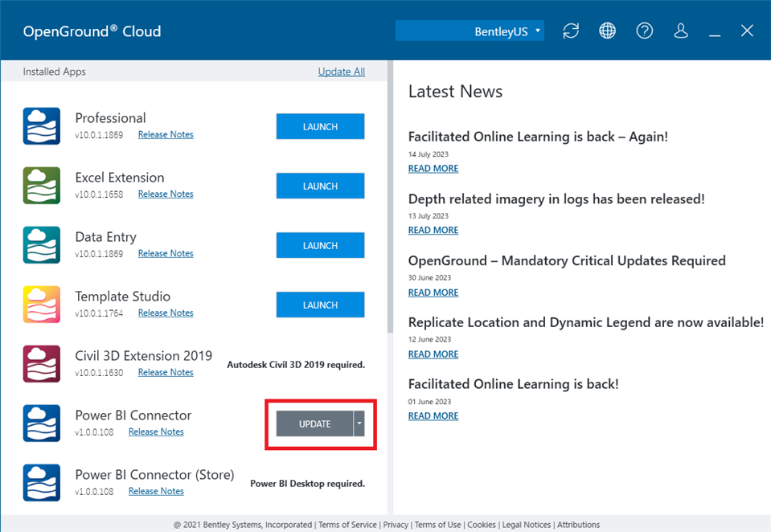Image resolution: width=771 pixels, height=532 pixels.
Task: Click the '12 June 2023' news date
Action: [x=429, y=340]
